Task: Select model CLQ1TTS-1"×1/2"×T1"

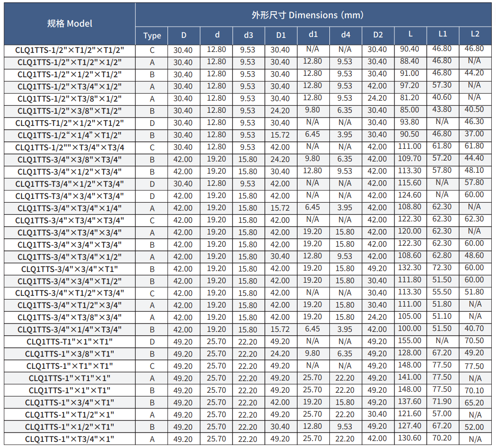Action: pyautogui.click(x=70, y=427)
